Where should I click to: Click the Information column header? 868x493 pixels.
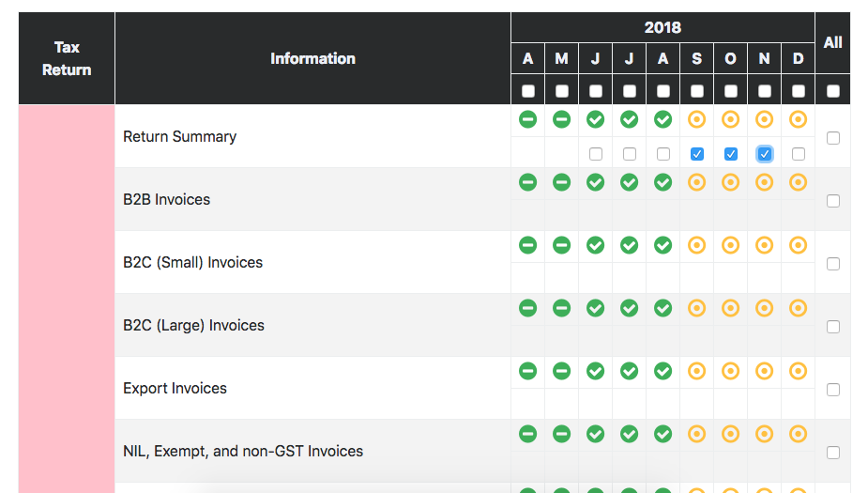click(x=312, y=59)
